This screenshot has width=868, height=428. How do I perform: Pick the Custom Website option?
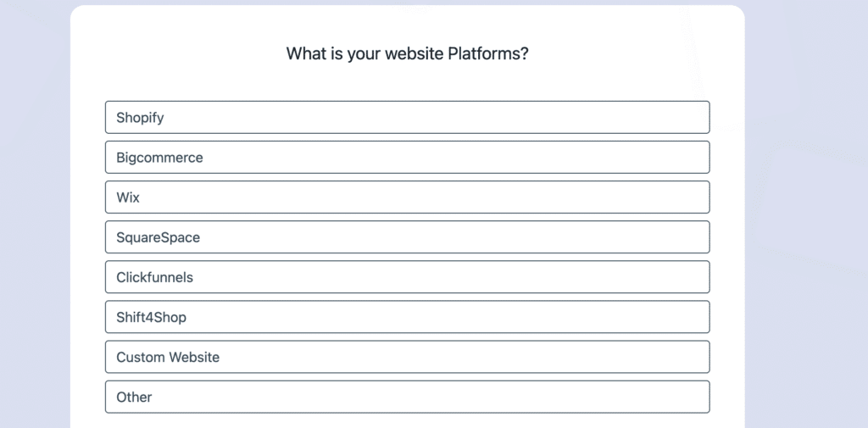click(407, 357)
